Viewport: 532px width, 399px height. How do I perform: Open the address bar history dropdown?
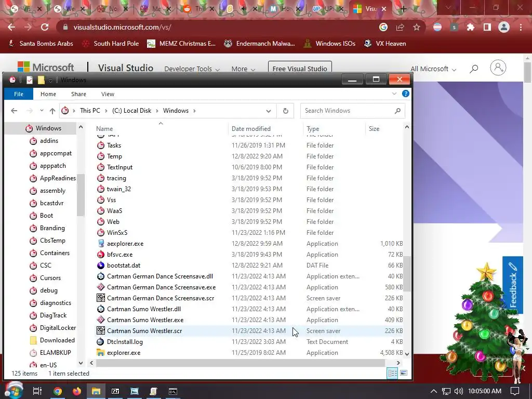269,111
